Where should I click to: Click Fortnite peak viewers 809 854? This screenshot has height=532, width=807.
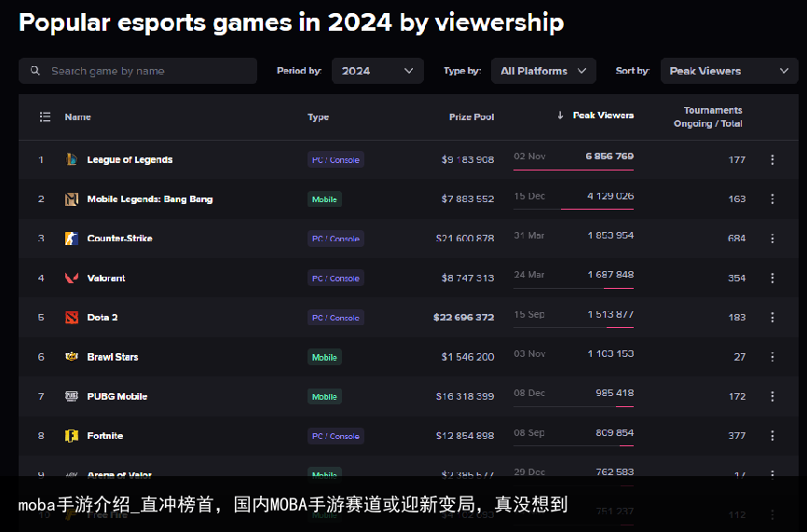click(x=614, y=432)
